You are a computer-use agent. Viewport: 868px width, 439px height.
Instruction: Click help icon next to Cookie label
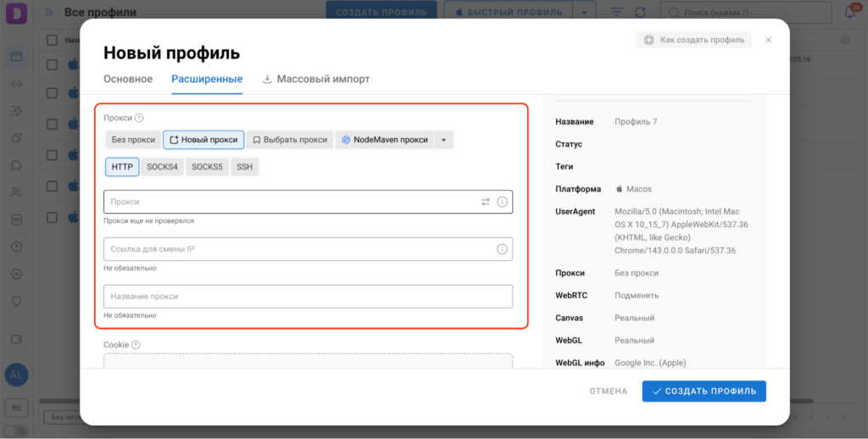pos(136,345)
